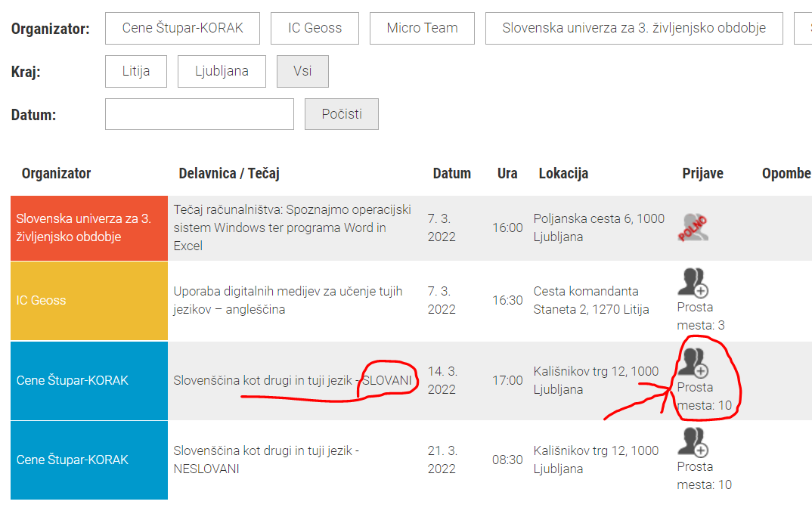Filter by organizer Cene Štupar-KORAK
The height and width of the screenshot is (520, 812).
click(x=182, y=28)
